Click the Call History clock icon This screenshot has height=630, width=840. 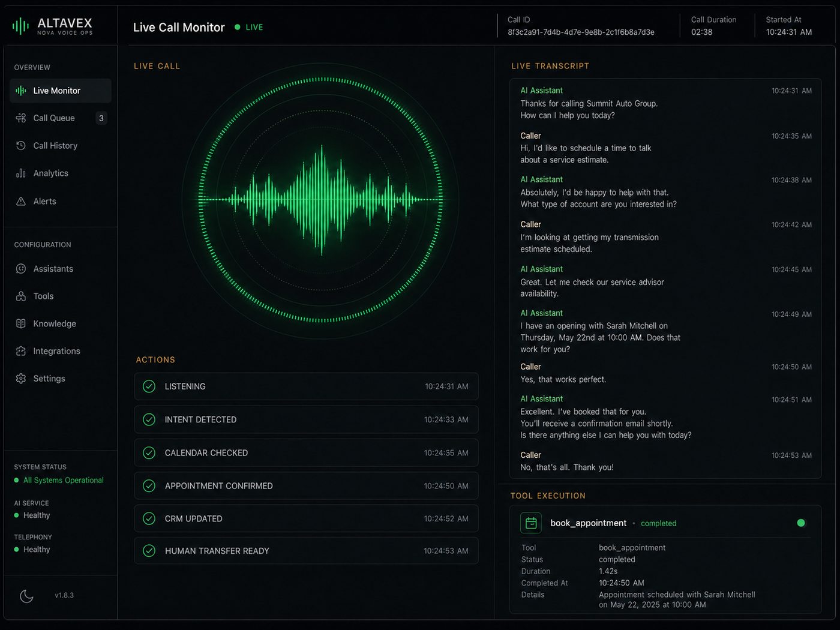tap(21, 146)
